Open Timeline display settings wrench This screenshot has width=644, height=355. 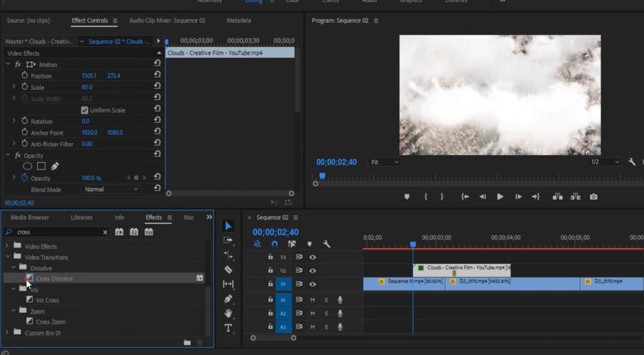(x=326, y=244)
